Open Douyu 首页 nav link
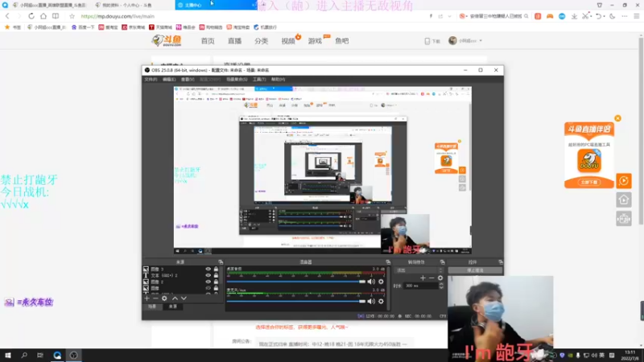Viewport: 644px width, 362px height. pyautogui.click(x=208, y=41)
